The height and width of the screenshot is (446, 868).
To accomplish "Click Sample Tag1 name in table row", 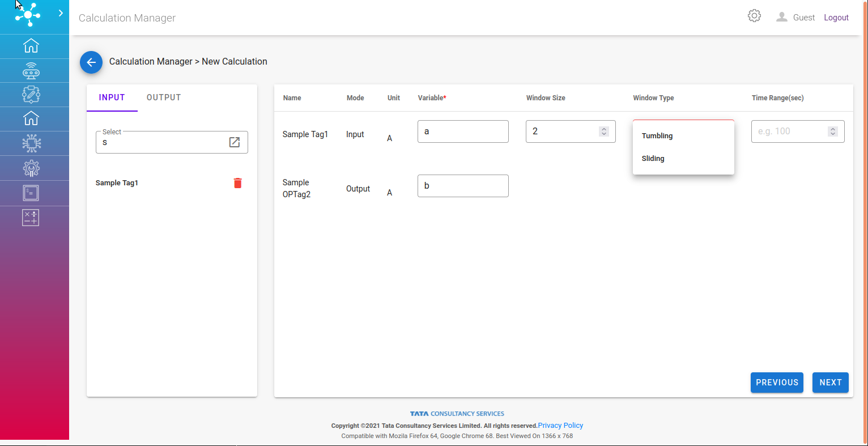I will [x=305, y=134].
